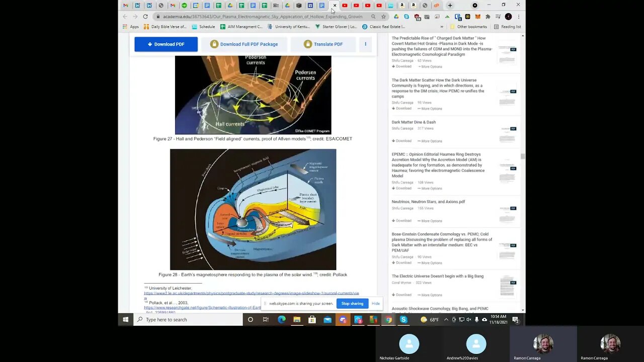Open University of Kentucky bookmark
The image size is (644, 362).
tap(289, 27)
